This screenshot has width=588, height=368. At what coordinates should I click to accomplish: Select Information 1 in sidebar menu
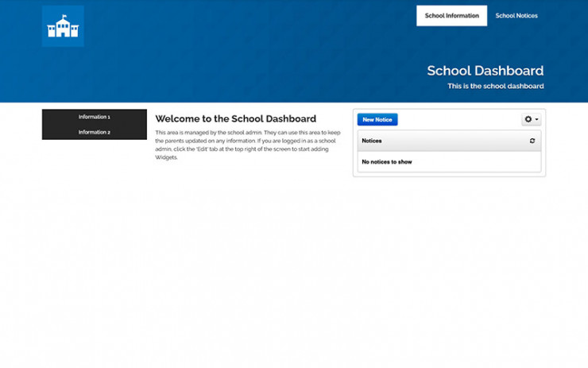(x=94, y=117)
